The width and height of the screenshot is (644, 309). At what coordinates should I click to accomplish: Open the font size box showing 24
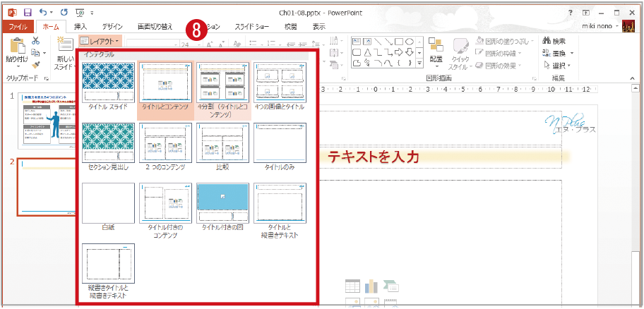[x=191, y=44]
